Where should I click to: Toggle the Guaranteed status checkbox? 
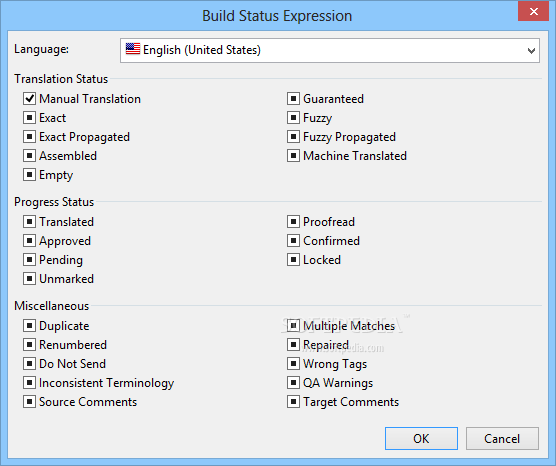[293, 99]
